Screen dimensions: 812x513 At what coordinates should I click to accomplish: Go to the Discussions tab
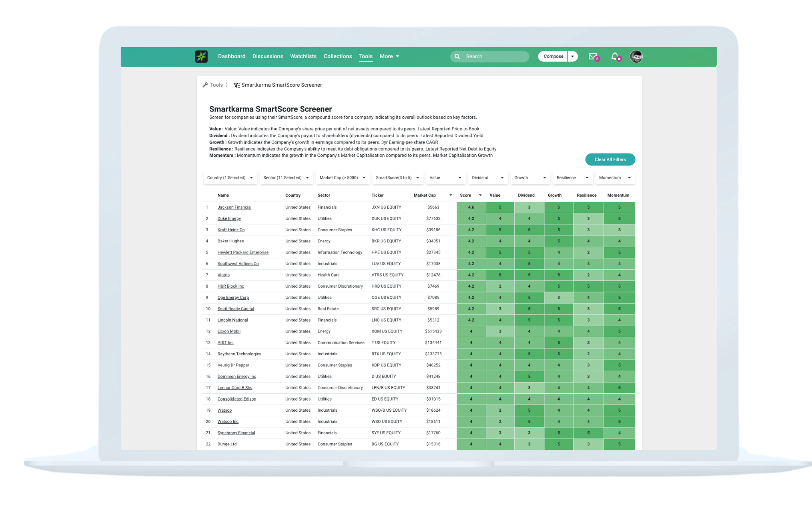268,56
